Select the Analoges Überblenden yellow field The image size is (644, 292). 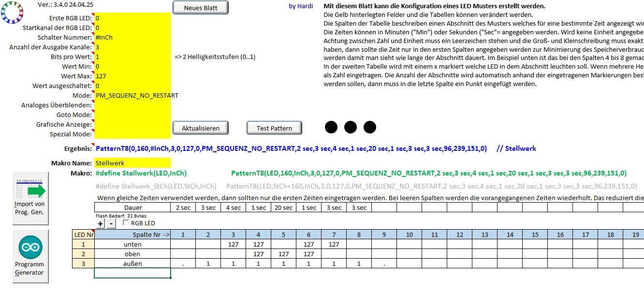pos(132,105)
